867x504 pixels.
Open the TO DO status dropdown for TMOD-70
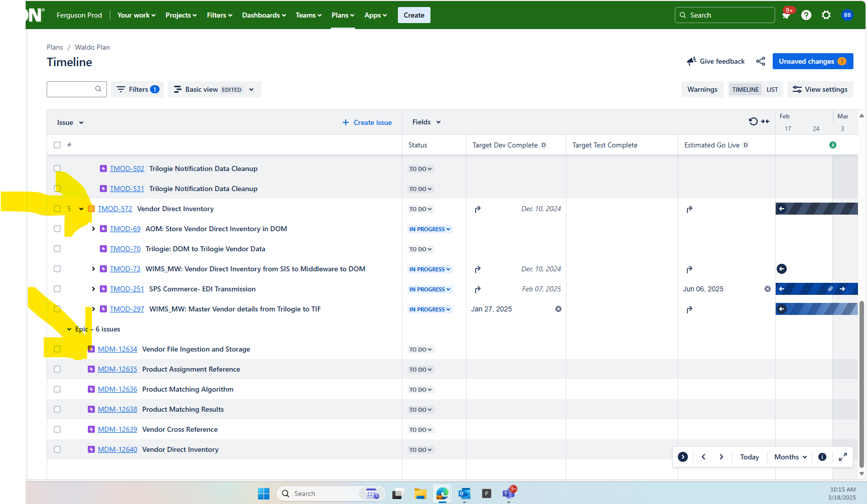(x=420, y=249)
